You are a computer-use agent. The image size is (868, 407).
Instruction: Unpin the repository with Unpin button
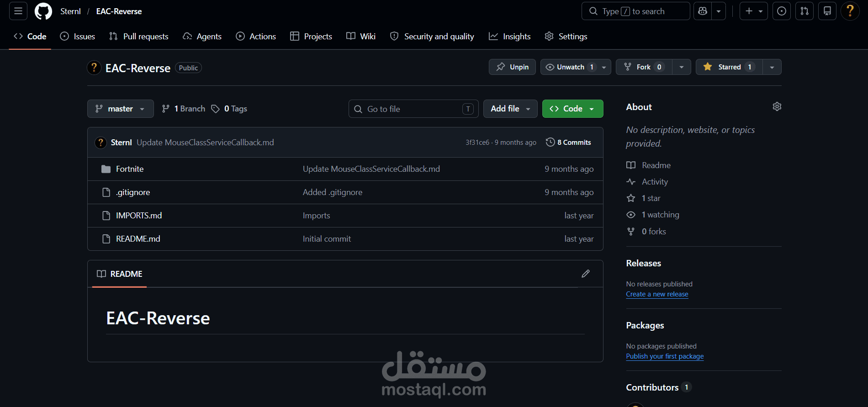tap(512, 67)
